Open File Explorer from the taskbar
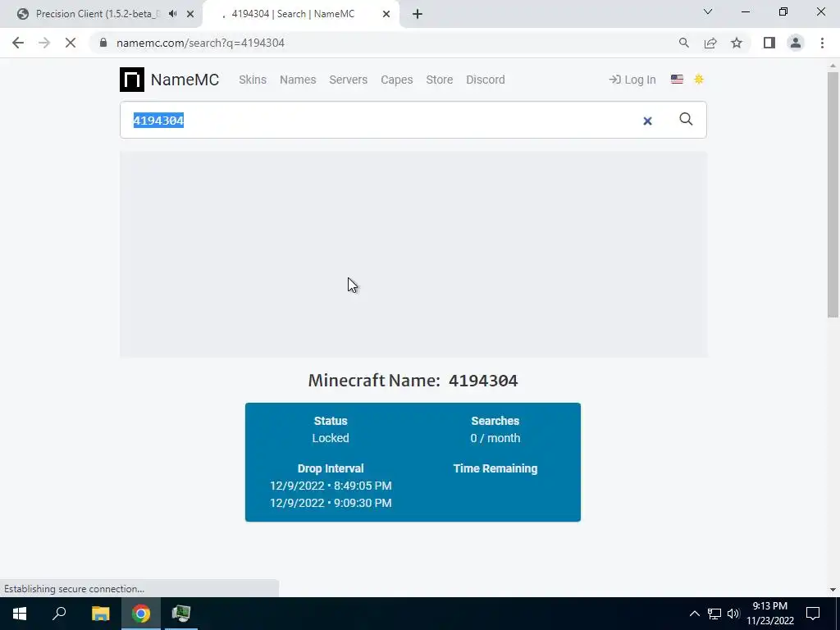This screenshot has height=630, width=840. coord(100,614)
